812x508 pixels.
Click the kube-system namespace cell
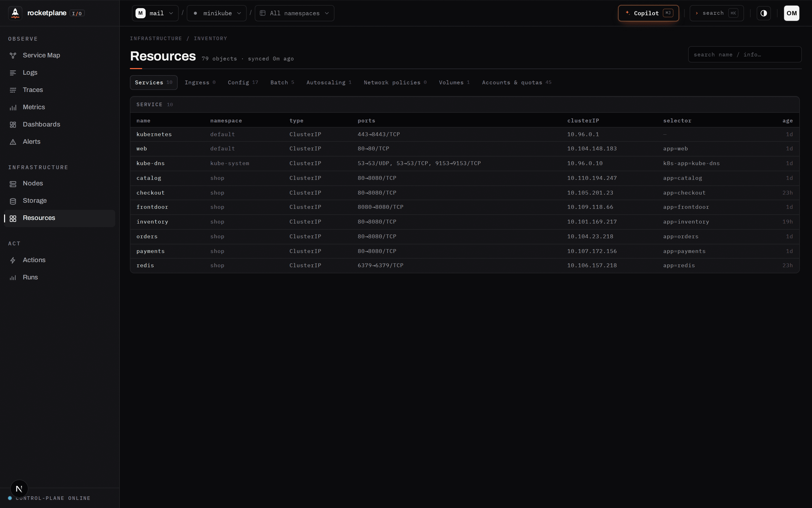click(229, 163)
